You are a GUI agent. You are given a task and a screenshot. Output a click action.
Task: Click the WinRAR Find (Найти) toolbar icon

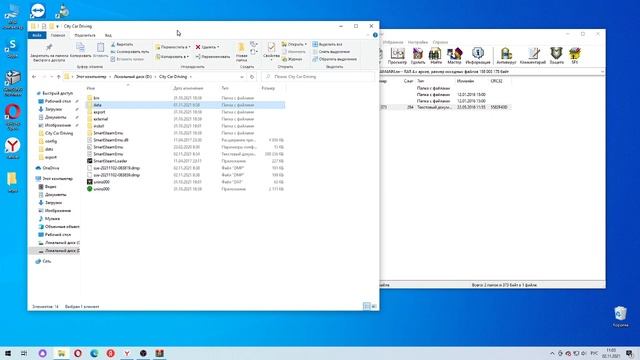436,56
